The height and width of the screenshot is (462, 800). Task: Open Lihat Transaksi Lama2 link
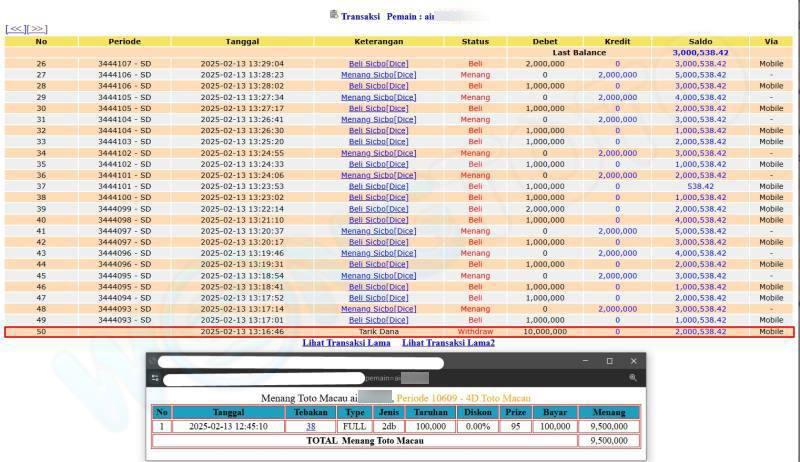[x=448, y=343]
